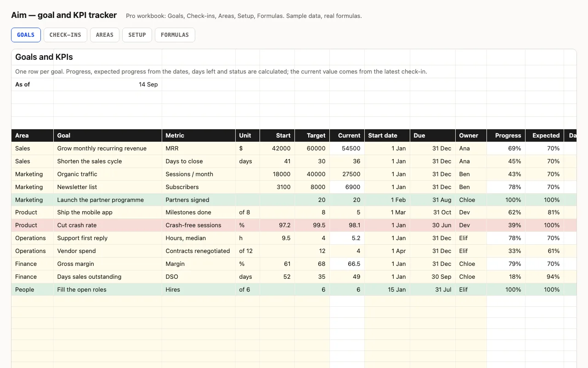The image size is (588, 368).
Task: Select the 'Organic traffic' goal cell
Action: pos(108,174)
